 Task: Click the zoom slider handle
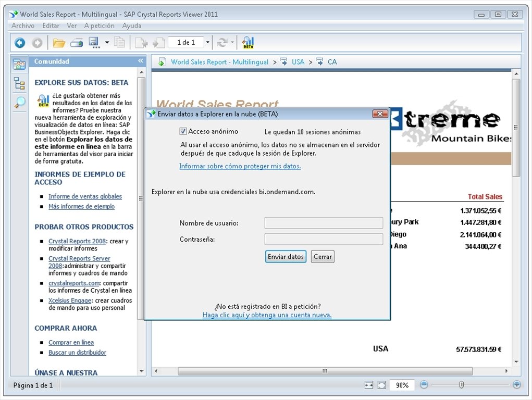pos(462,385)
